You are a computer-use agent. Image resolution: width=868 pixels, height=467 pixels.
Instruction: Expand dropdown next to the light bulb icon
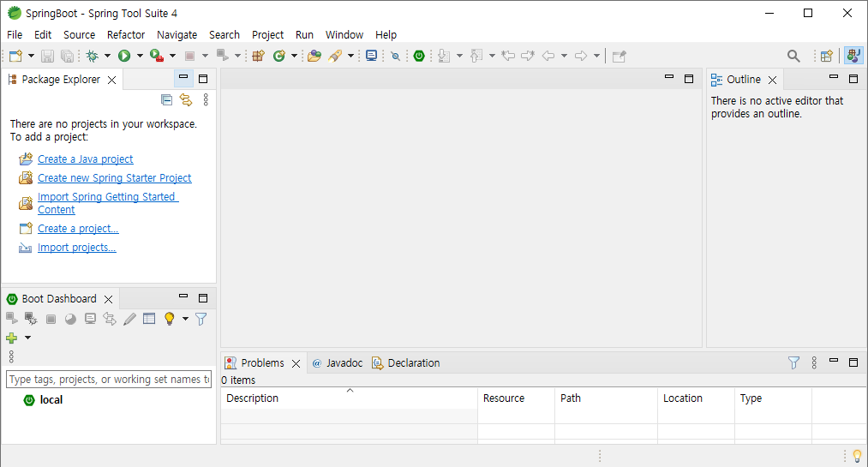click(x=185, y=319)
